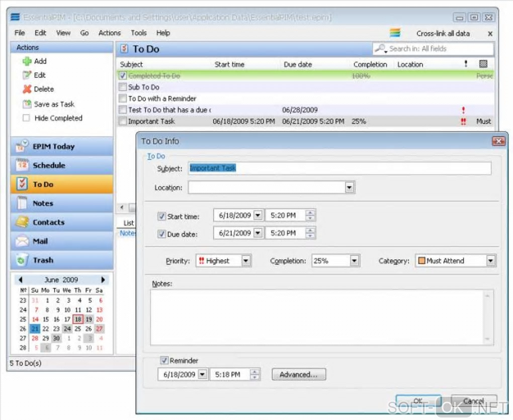The height and width of the screenshot is (420, 513).
Task: Click the Reminder time spinner arrows
Action: click(254, 374)
